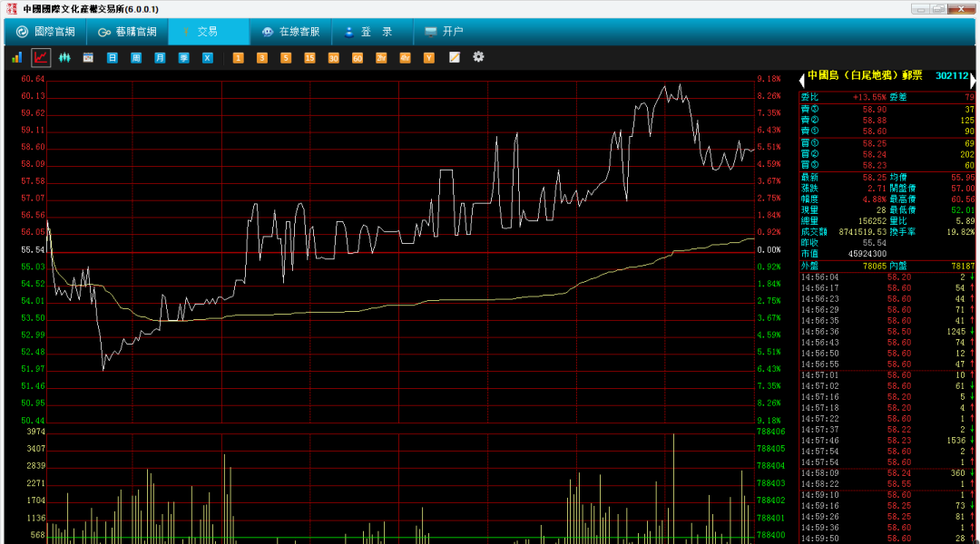Click price axis label 55.54
Screen dimensions: 980x544
[34, 250]
